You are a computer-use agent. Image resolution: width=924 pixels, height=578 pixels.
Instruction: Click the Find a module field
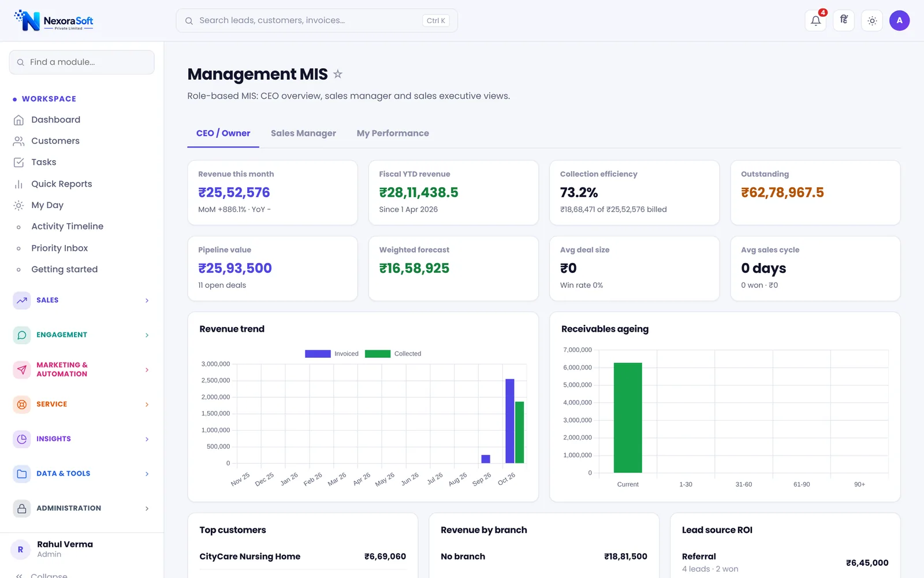click(81, 62)
